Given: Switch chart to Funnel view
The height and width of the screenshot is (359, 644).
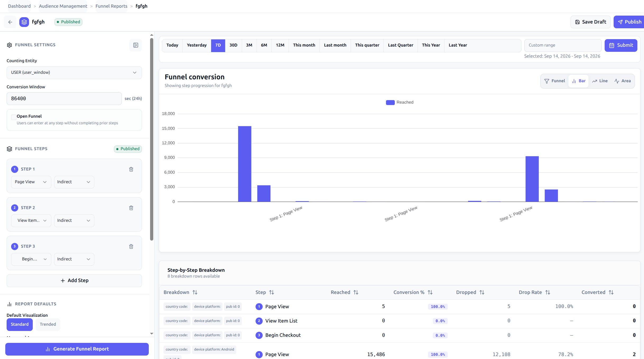Looking at the screenshot, I should (x=555, y=81).
